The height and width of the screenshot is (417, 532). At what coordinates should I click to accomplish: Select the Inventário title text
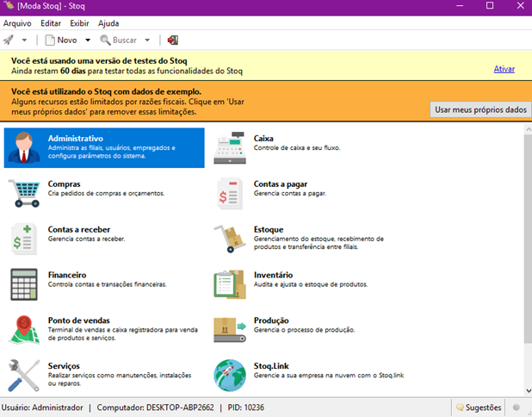273,275
